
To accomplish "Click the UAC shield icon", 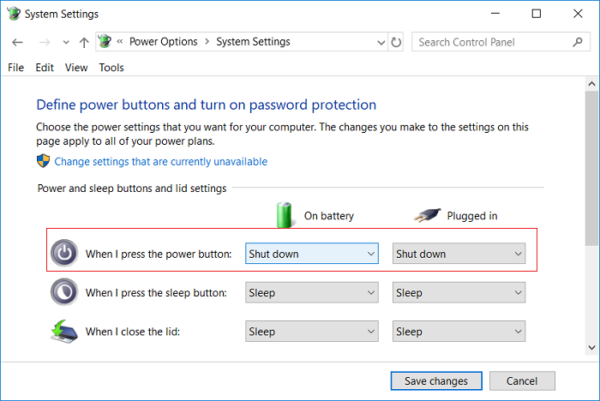I will pyautogui.click(x=43, y=161).
